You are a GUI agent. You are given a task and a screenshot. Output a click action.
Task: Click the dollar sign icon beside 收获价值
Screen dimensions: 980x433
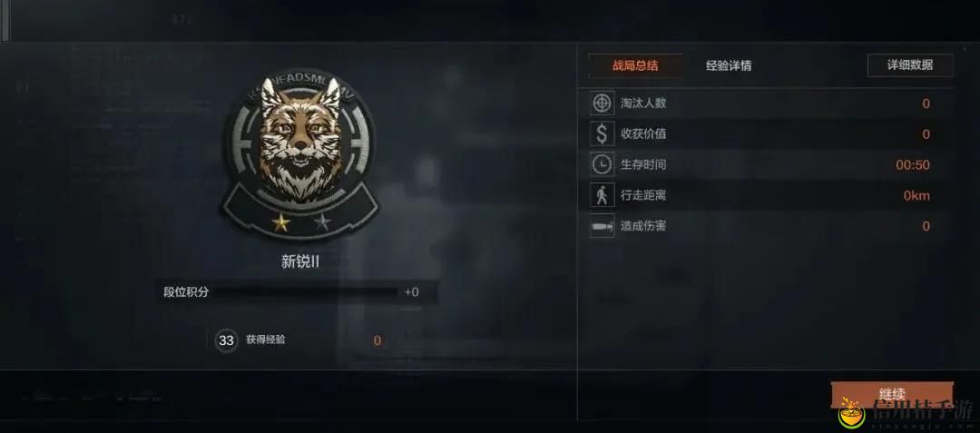(x=602, y=133)
